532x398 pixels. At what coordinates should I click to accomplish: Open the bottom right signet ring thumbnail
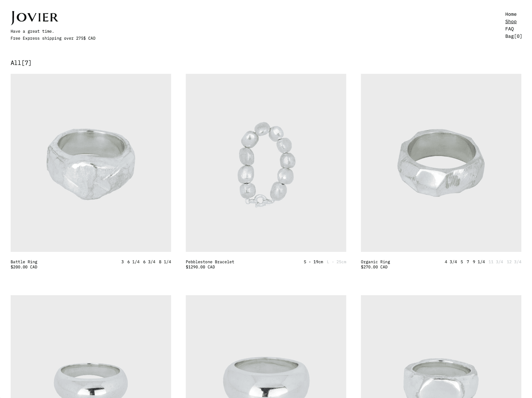pos(441,347)
